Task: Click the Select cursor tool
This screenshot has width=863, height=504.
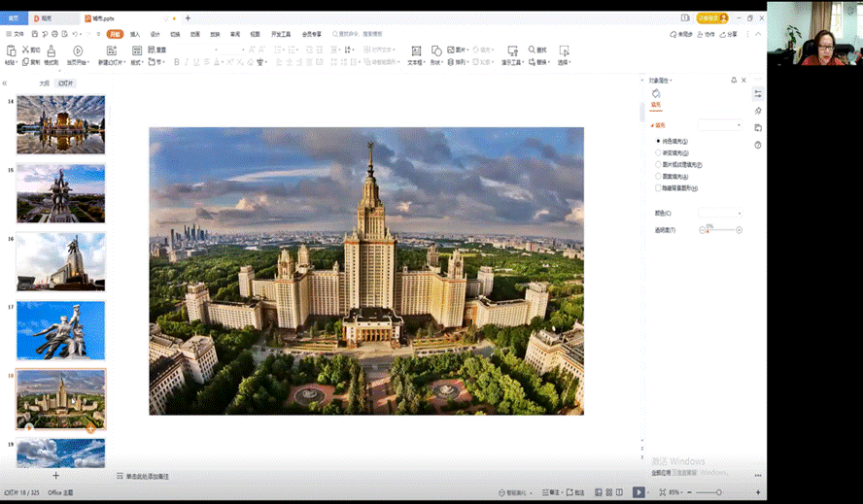Action: (x=563, y=50)
